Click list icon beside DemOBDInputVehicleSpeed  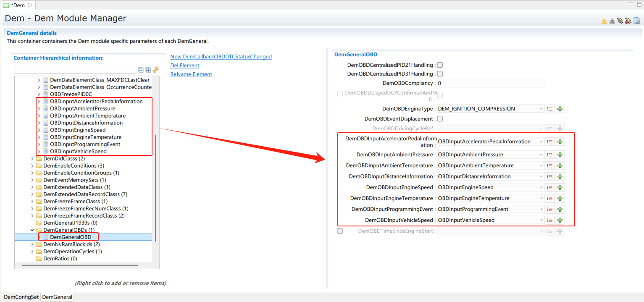[549, 220]
